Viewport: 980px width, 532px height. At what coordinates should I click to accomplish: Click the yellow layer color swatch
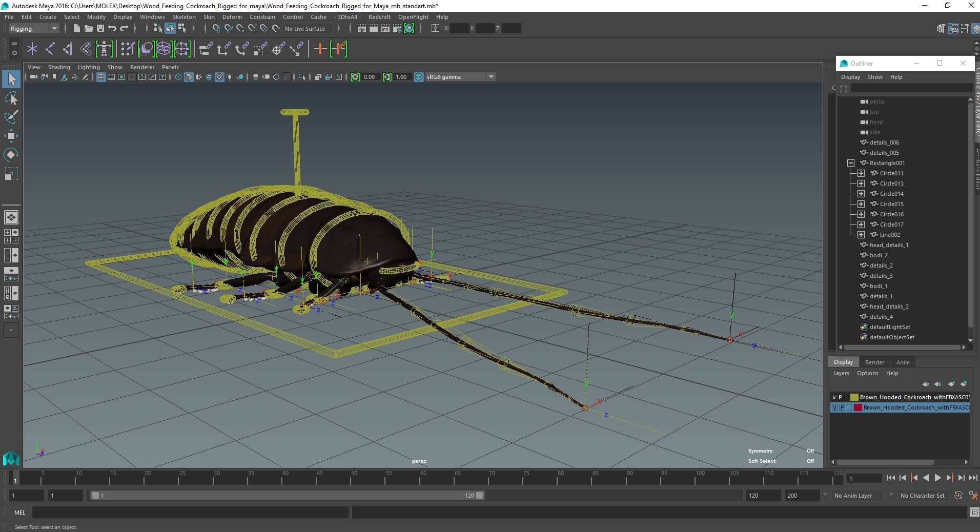854,397
